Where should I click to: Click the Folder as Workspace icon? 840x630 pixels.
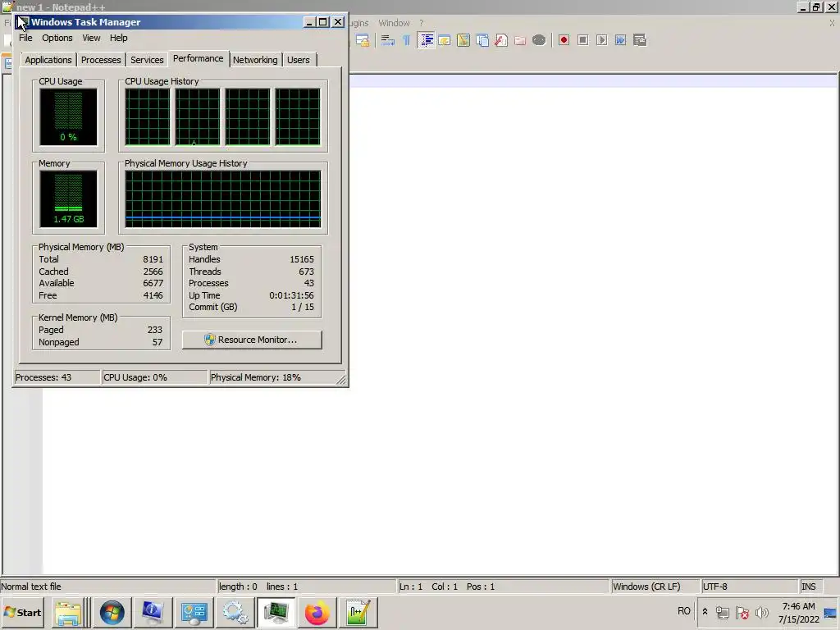pyautogui.click(x=520, y=40)
